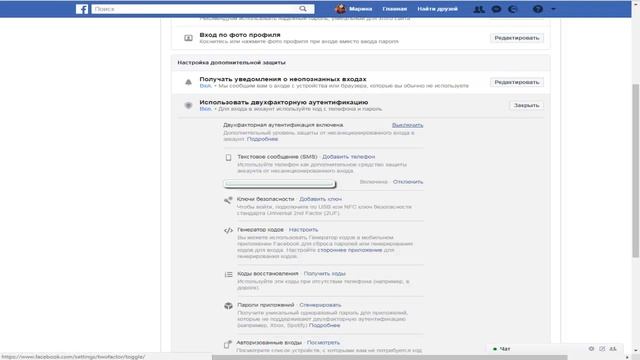Click the code generator icon

click(x=228, y=231)
